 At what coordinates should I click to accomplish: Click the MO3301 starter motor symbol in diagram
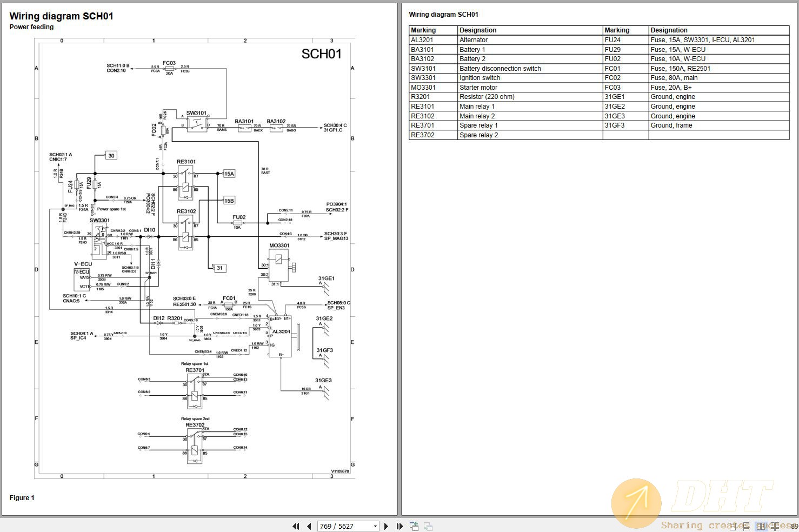pos(279,265)
